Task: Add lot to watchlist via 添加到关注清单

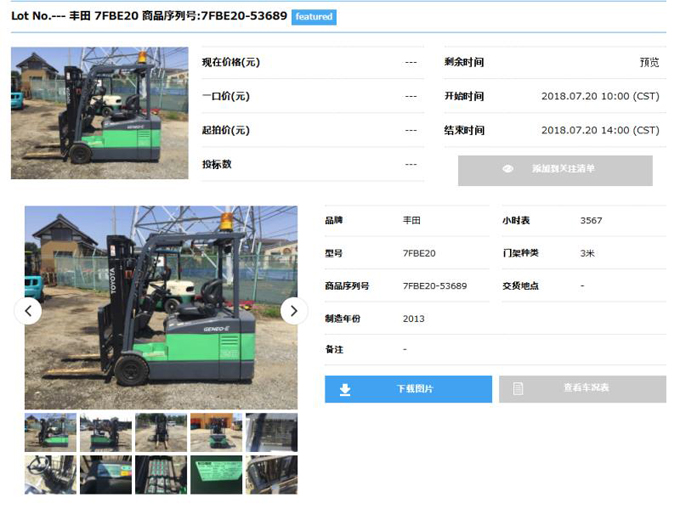Action: point(555,170)
